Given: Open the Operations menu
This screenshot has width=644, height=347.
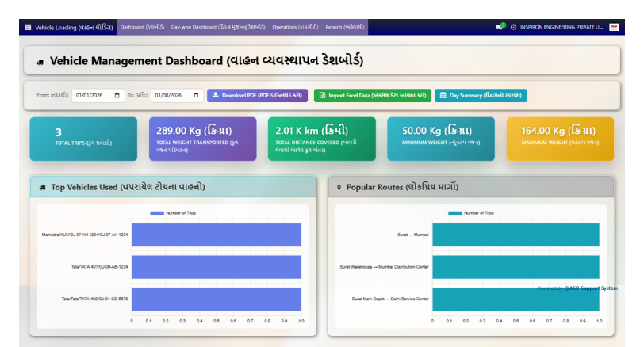Looking at the screenshot, I should click(295, 27).
